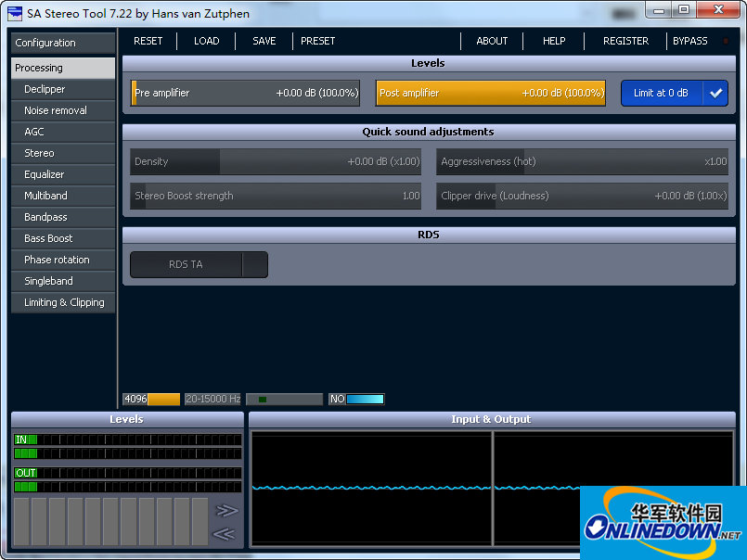Open the LOAD settings menu
The image size is (747, 560).
(206, 41)
